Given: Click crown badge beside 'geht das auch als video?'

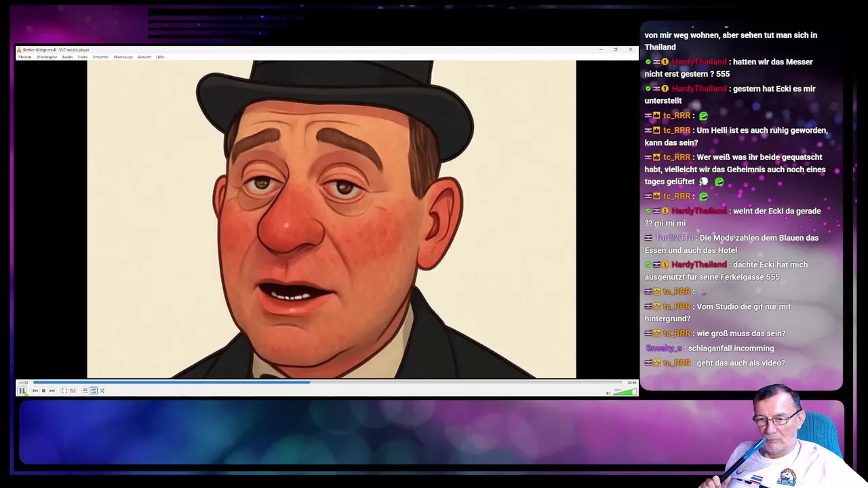Looking at the screenshot, I should coord(656,363).
